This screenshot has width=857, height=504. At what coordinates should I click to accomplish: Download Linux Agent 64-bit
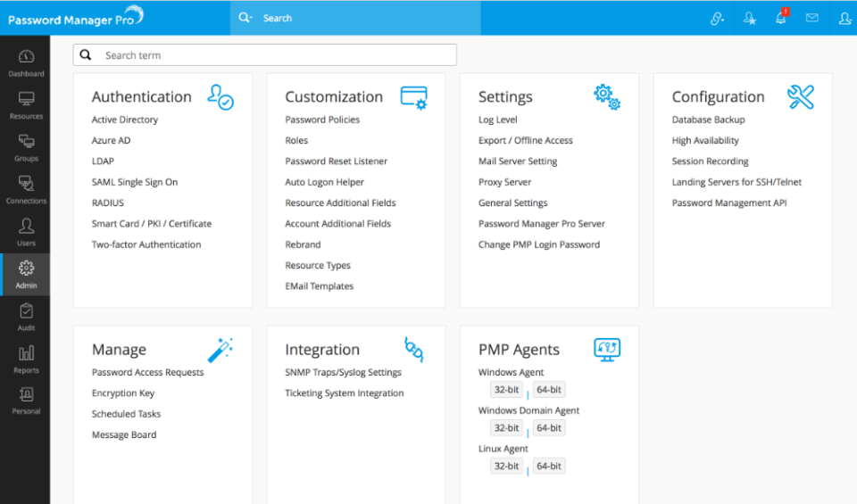[549, 467]
